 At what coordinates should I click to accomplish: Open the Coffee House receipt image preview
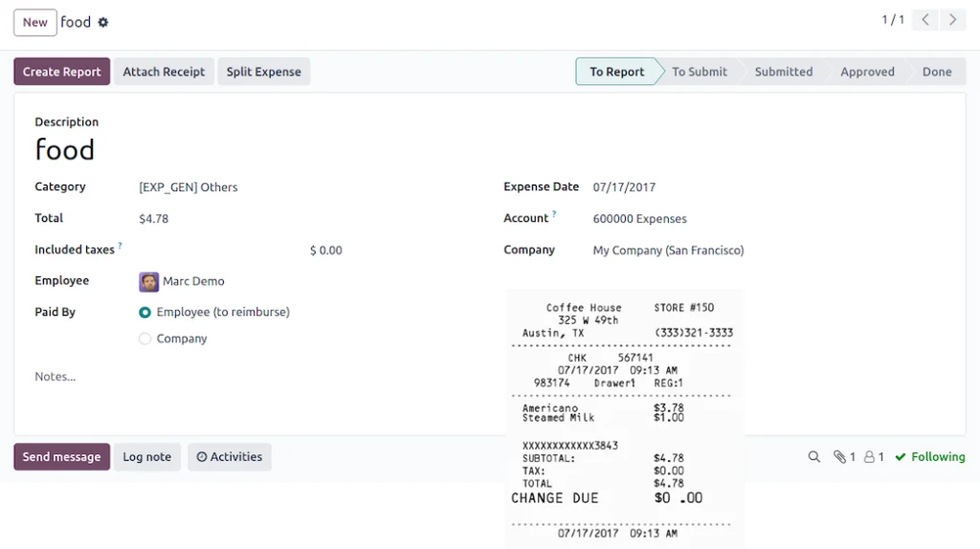coord(624,419)
